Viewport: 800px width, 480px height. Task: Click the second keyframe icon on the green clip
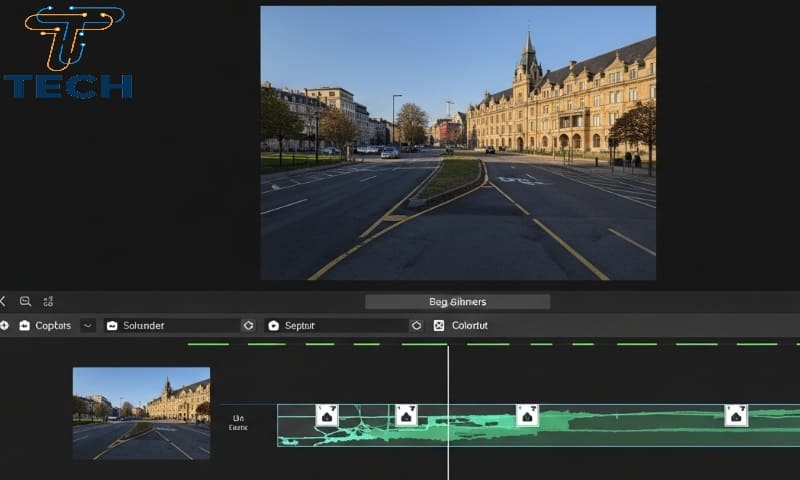coord(406,415)
